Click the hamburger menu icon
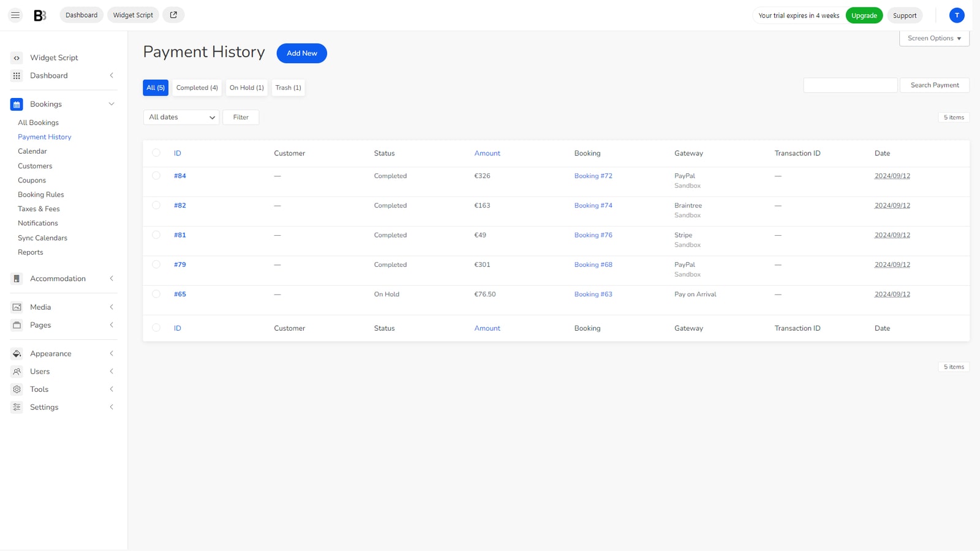Image resolution: width=980 pixels, height=551 pixels. click(x=15, y=15)
